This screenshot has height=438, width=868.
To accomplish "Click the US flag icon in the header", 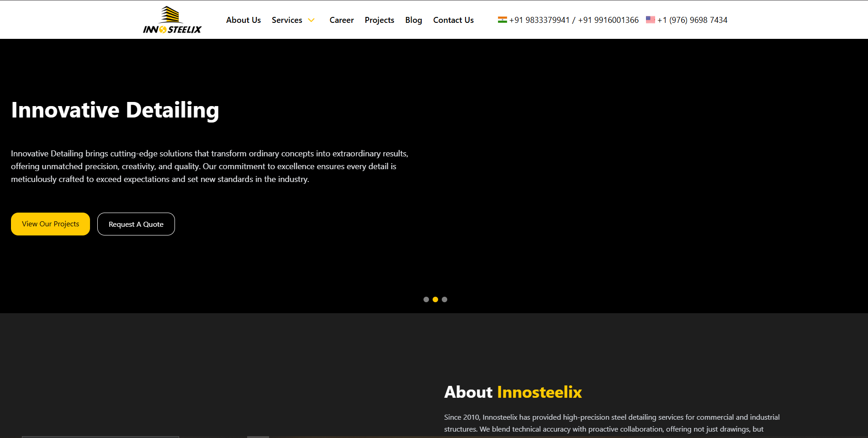I will 650,19.
